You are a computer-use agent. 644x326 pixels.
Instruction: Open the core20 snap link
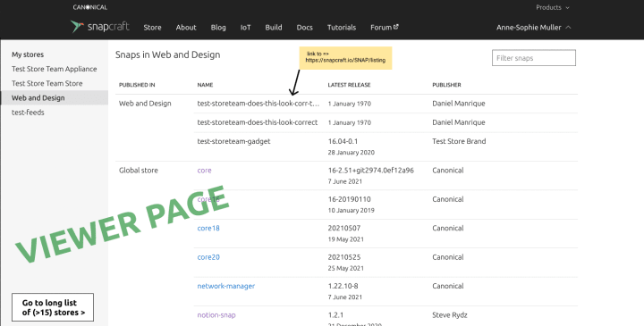(x=208, y=257)
